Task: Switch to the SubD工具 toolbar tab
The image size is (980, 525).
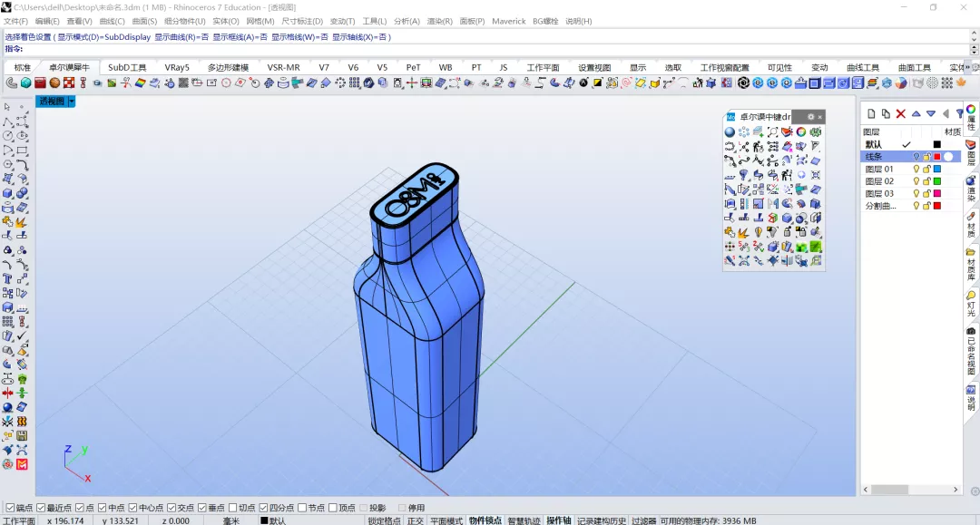Action: [x=127, y=67]
